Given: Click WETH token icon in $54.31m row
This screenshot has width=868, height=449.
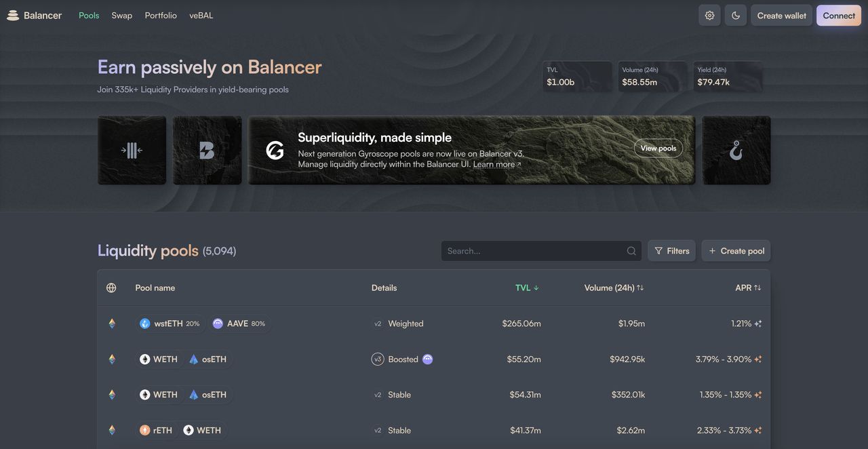Looking at the screenshot, I should pyautogui.click(x=145, y=395).
